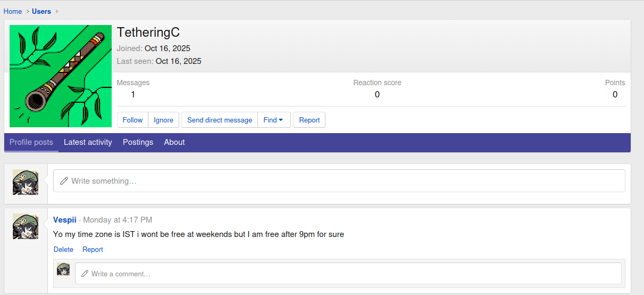The image size is (644, 295).
Task: Open the Users breadcrumb link
Action: [x=41, y=11]
